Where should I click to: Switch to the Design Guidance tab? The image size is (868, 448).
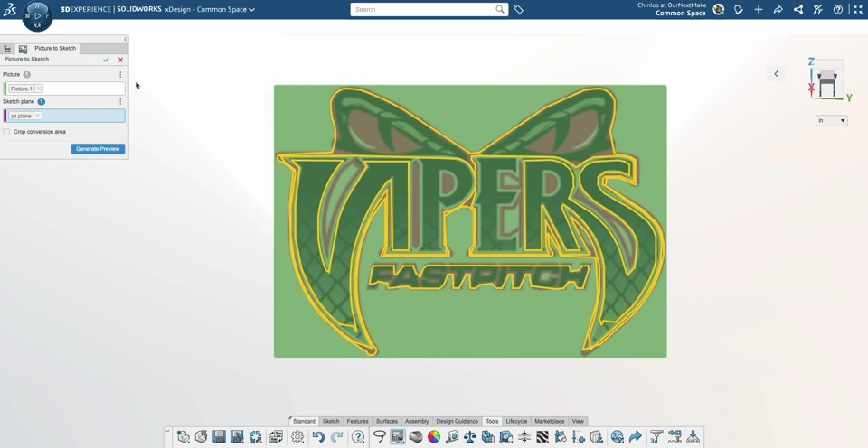point(458,422)
